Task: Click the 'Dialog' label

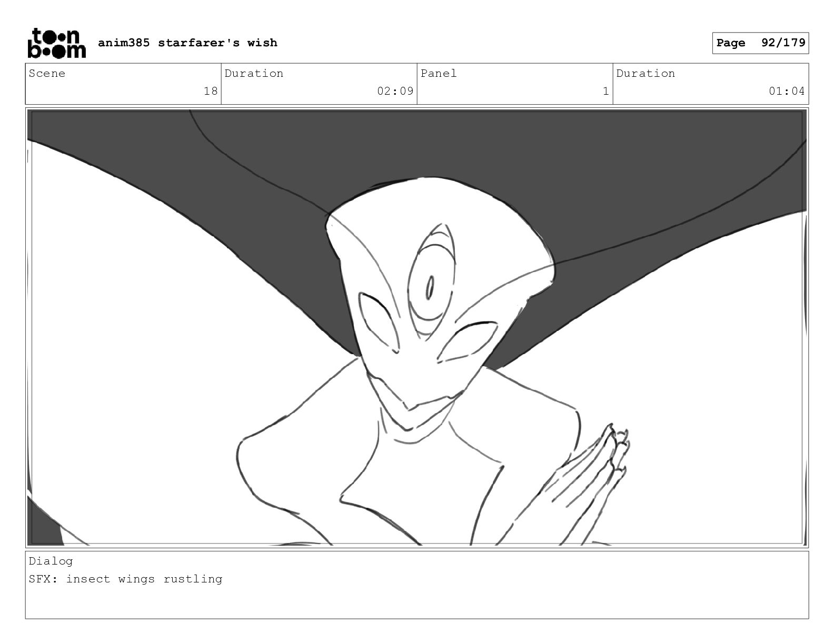Action: [x=51, y=561]
